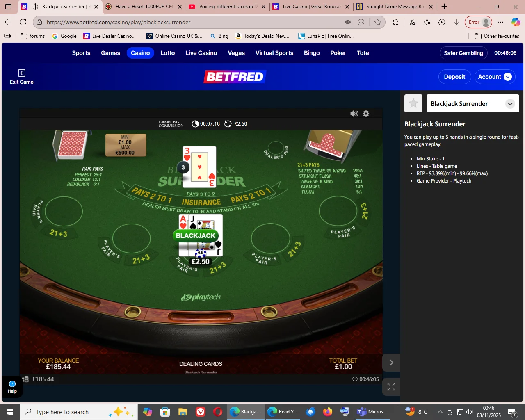This screenshot has height=420, width=525.
Task: Open the game settings gear
Action: pos(366,114)
